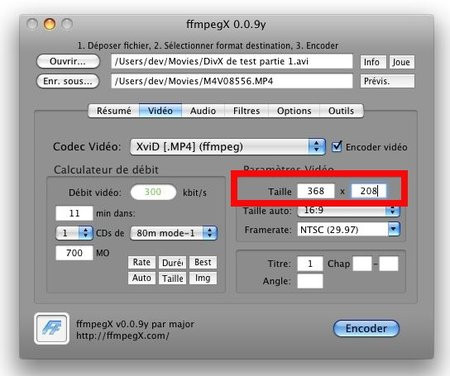Open the 80m mode-1 dropdown
This screenshot has width=450, height=376.
pos(174,233)
